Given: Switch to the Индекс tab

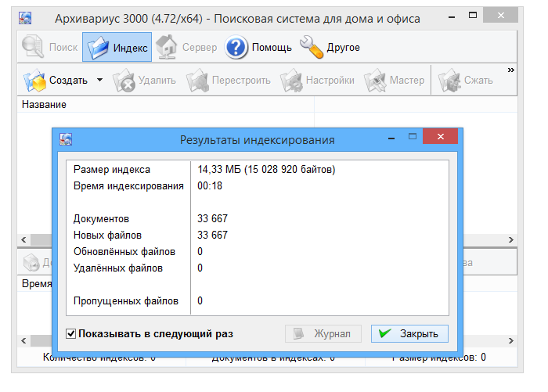Looking at the screenshot, I should click(117, 47).
